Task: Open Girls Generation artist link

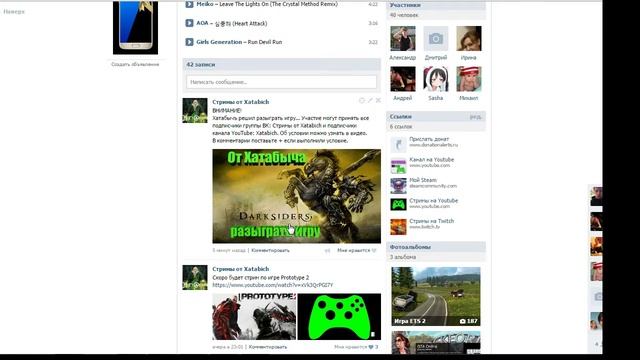Action: pyautogui.click(x=219, y=42)
